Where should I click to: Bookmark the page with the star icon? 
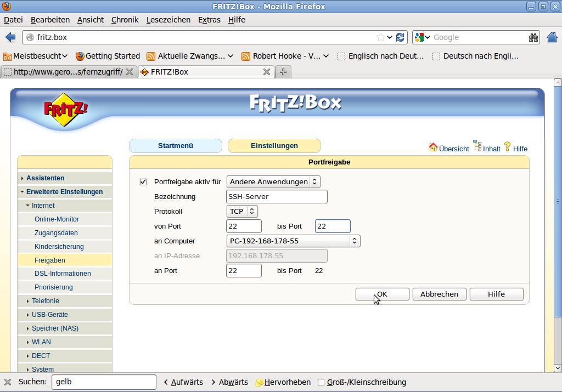coord(381,37)
